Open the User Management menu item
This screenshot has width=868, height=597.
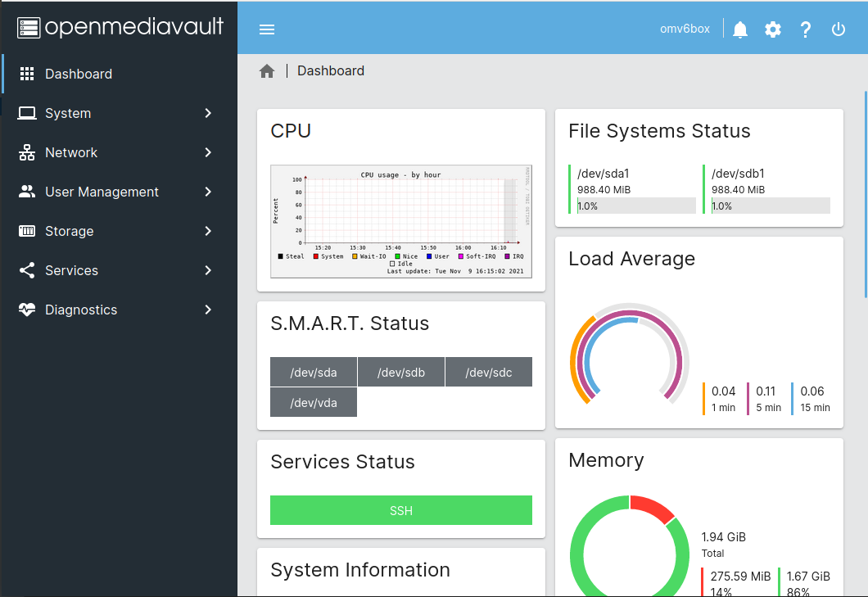[x=101, y=192]
